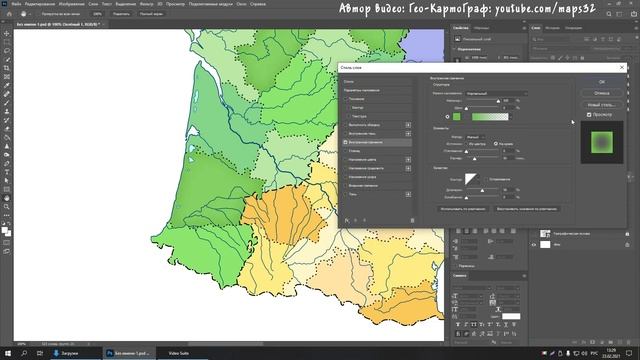640x360 pixels.
Task: Open the Окно menu
Action: click(x=241, y=4)
